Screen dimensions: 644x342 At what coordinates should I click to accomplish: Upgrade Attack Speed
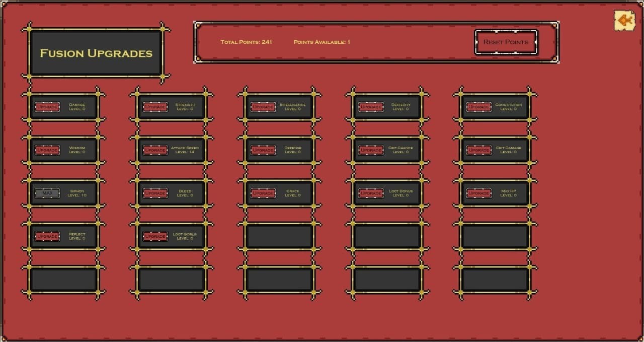click(x=155, y=150)
